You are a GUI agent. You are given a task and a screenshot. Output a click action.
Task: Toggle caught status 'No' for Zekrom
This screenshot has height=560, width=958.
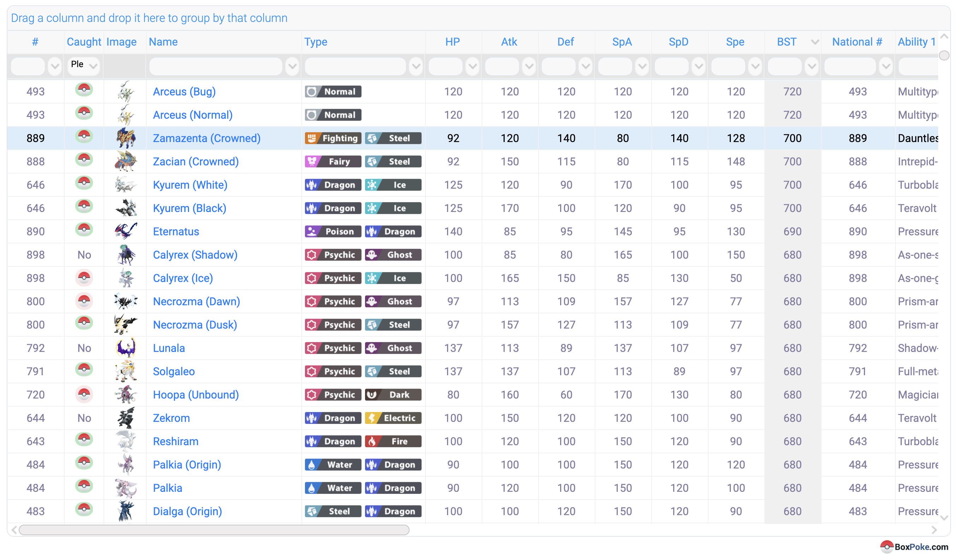(84, 418)
